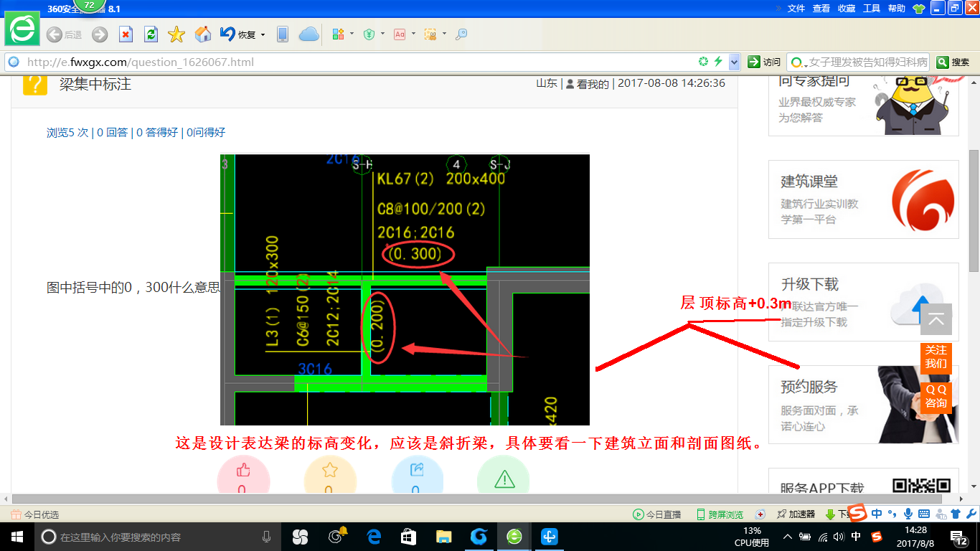Click the orange 关注我们 button
This screenshot has width=980, height=551.
click(x=936, y=357)
